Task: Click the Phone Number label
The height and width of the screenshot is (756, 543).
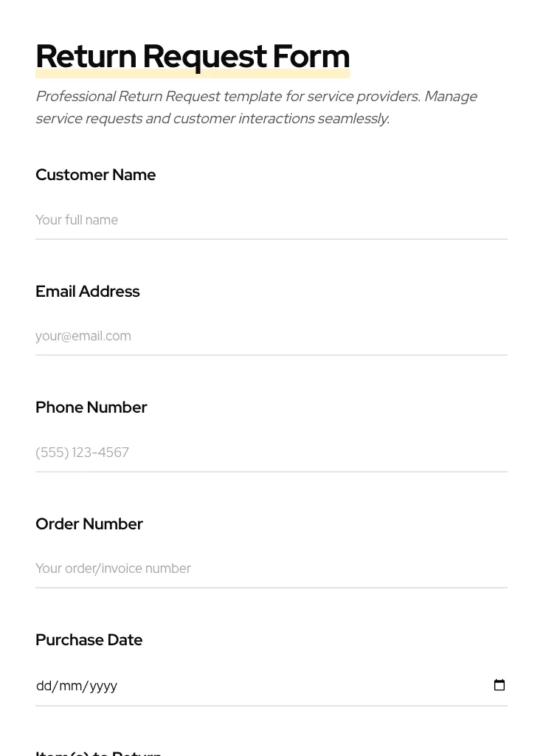Action: coord(91,408)
